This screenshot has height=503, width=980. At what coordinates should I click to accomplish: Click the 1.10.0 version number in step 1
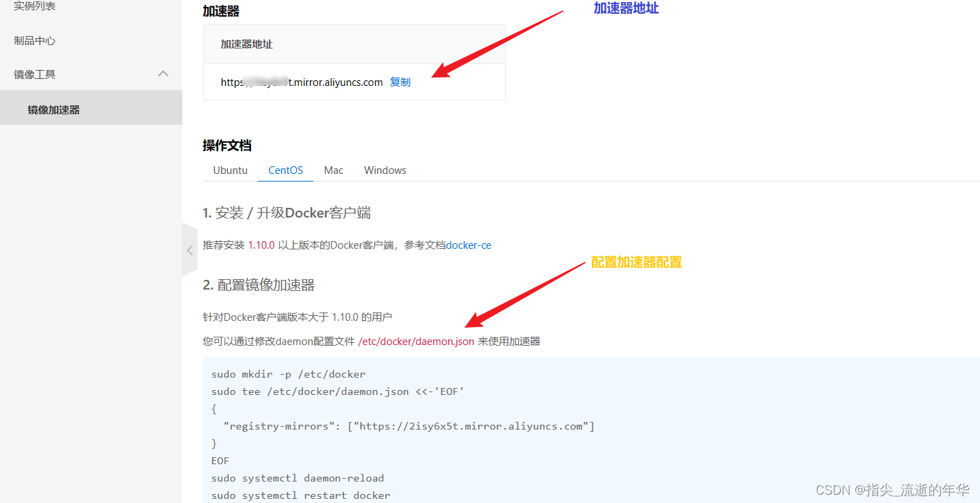(261, 245)
